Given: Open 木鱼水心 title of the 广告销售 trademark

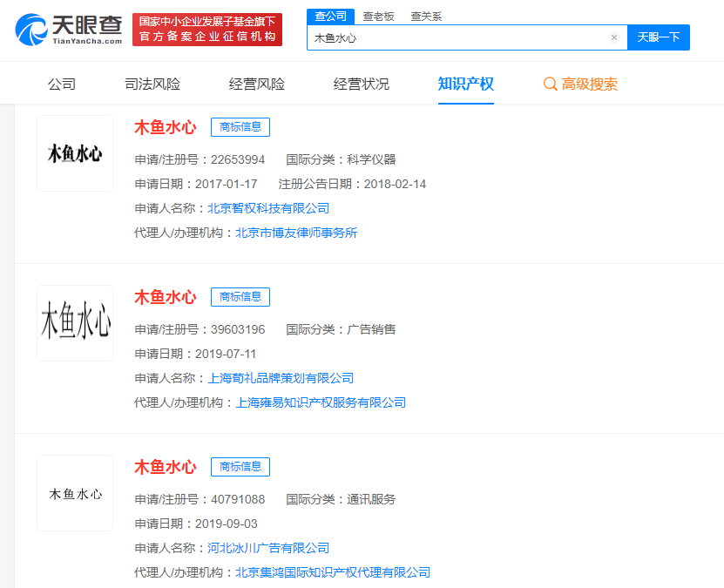Looking at the screenshot, I should click(166, 297).
